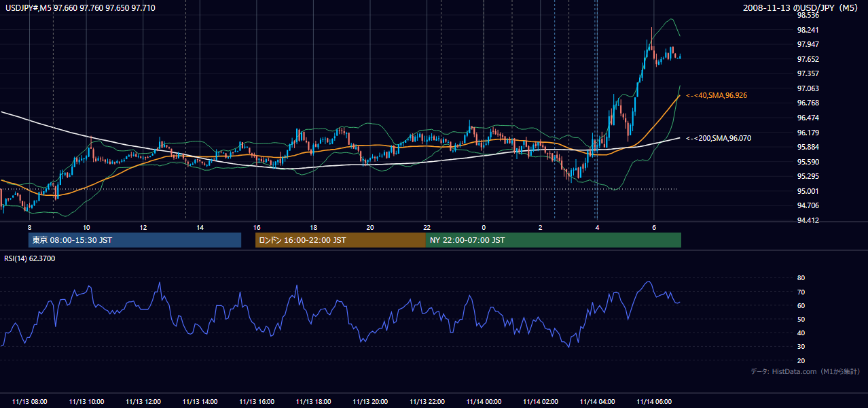868x408 pixels.
Task: Click the 11/14 00:00 time axis label
Action: [484, 401]
